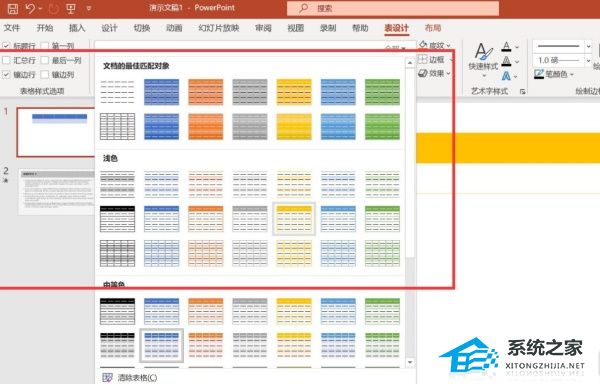The height and width of the screenshot is (384, 600).
Task: Go to the 布局 table layout tab
Action: 433,28
